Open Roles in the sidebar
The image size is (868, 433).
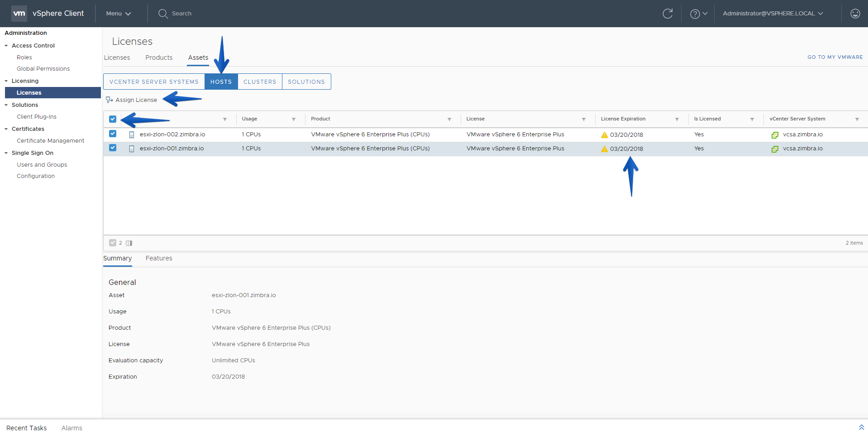[x=24, y=58]
